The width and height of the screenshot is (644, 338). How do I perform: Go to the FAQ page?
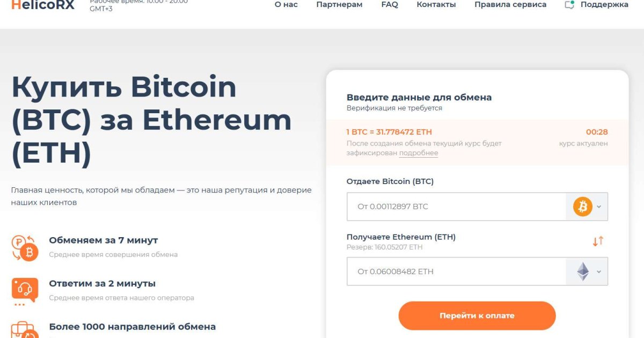pyautogui.click(x=390, y=5)
